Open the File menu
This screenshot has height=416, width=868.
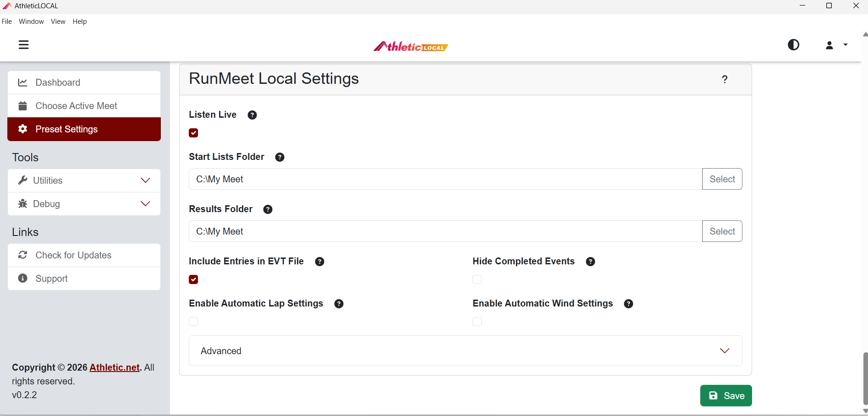tap(7, 22)
